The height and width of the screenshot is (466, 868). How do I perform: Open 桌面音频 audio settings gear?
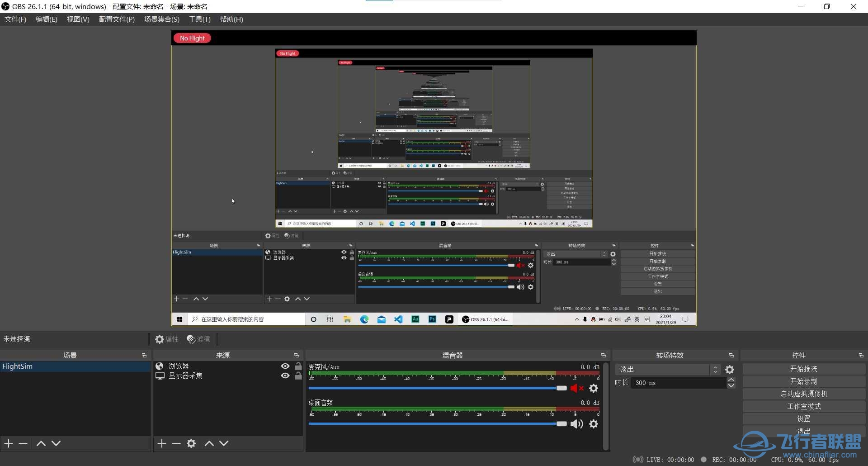594,424
